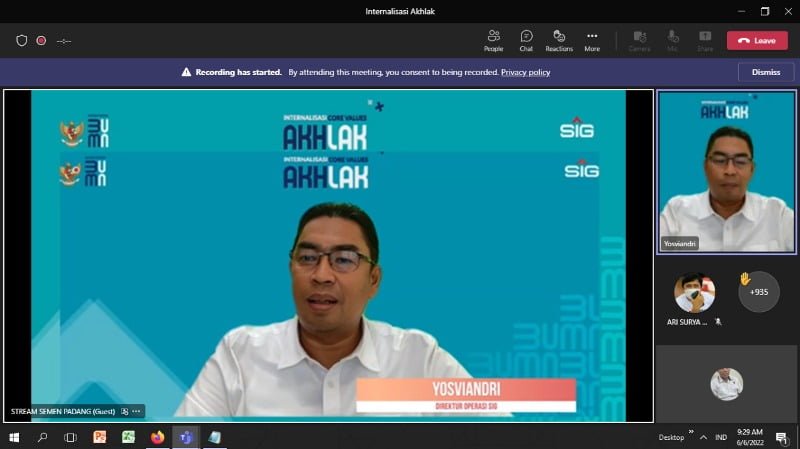The width and height of the screenshot is (800, 449).
Task: Open the More actions menu
Action: coord(592,40)
